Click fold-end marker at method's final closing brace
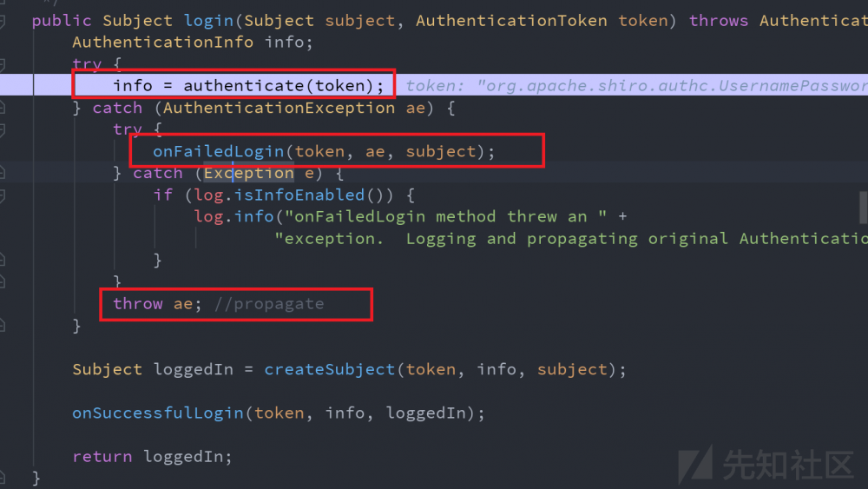Screen dimensions: 868x489 [3, 478]
